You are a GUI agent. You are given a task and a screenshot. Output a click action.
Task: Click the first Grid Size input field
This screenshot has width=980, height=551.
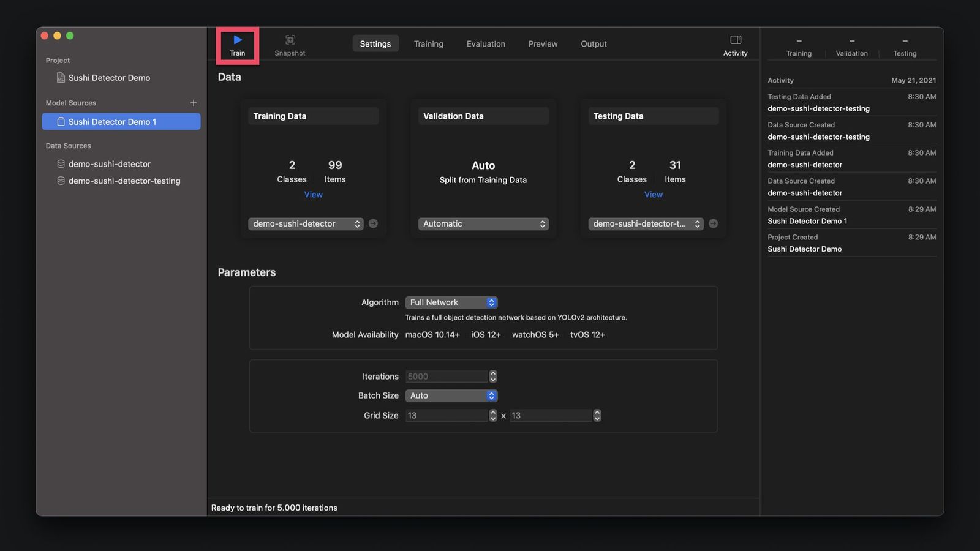[x=445, y=415]
